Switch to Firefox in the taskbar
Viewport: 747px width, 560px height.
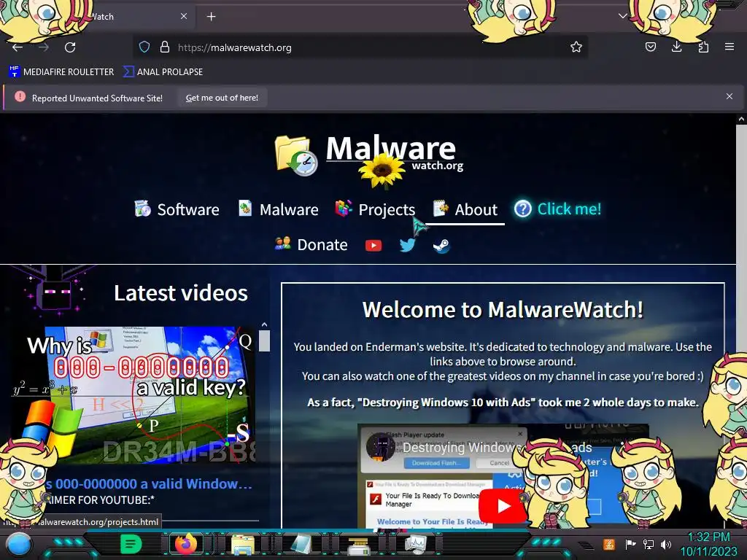(186, 544)
